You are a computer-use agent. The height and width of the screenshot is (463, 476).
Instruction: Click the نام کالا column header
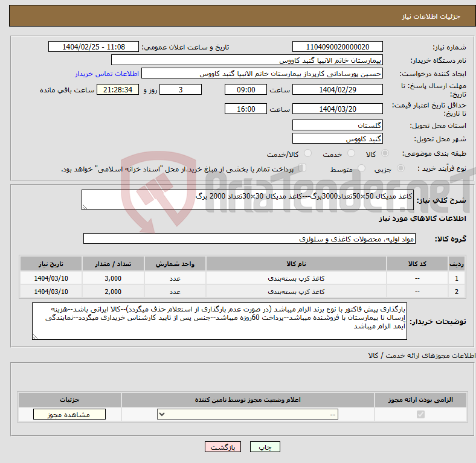tap(296, 264)
